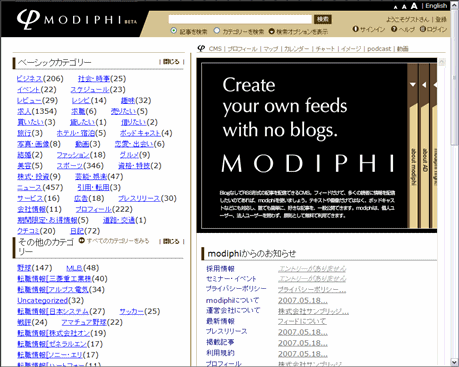Click the MODIPHI logo in the header
Viewport: 459px width, 367px height.
[x=77, y=19]
